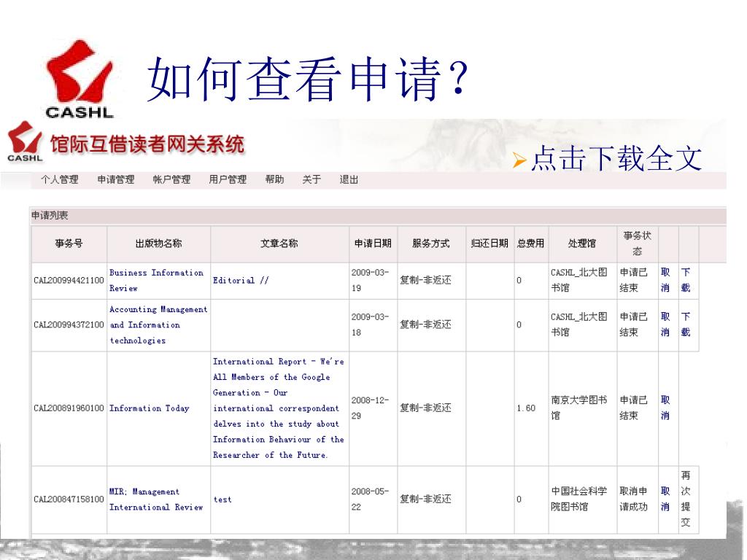Screen dimensions: 747x560
Task: Select the 总费用 column header
Action: tap(531, 244)
